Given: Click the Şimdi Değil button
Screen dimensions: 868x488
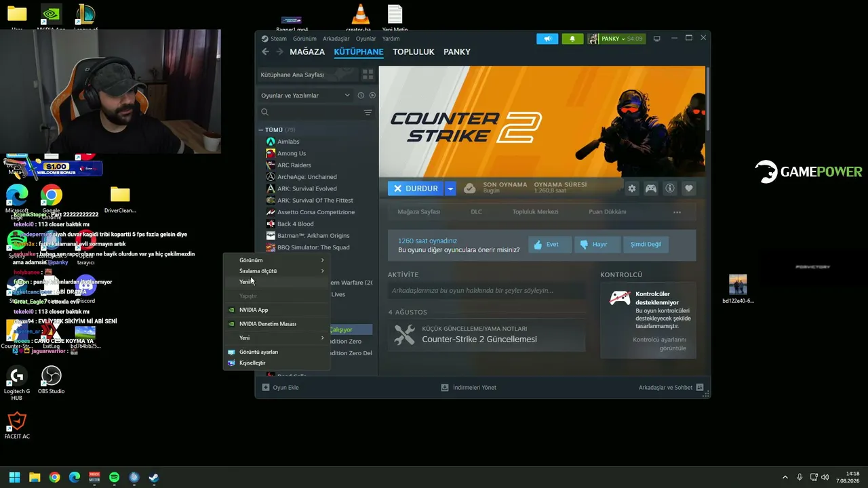Looking at the screenshot, I should pos(646,244).
